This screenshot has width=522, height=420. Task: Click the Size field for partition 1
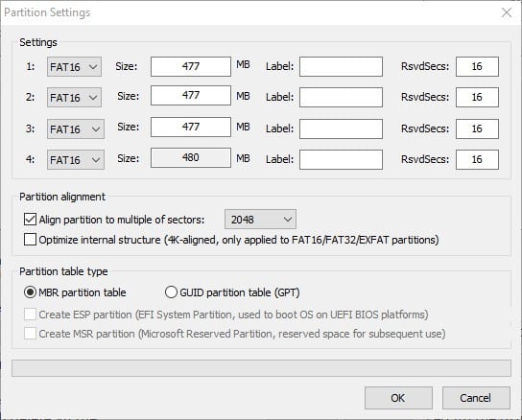click(191, 66)
